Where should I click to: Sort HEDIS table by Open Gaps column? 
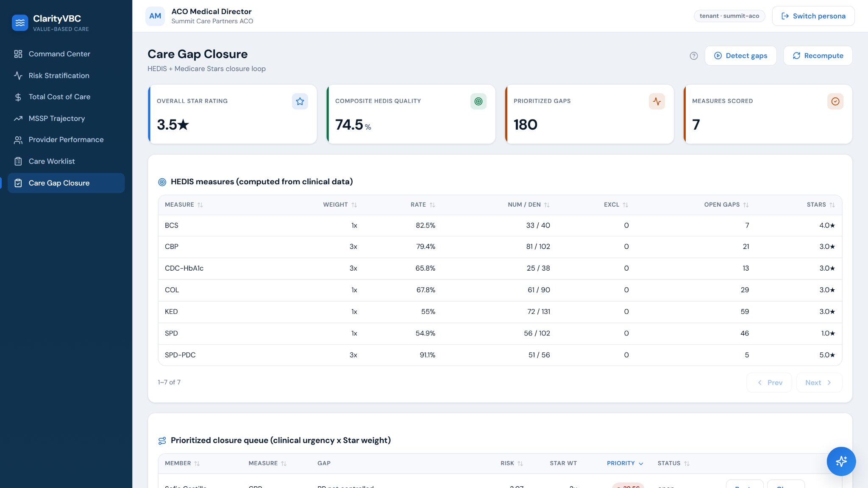pos(746,205)
